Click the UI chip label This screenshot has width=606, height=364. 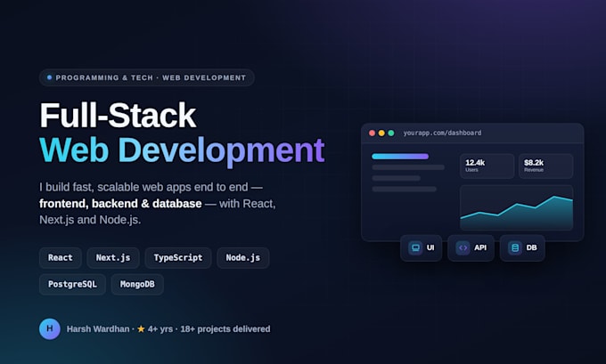pyautogui.click(x=430, y=247)
